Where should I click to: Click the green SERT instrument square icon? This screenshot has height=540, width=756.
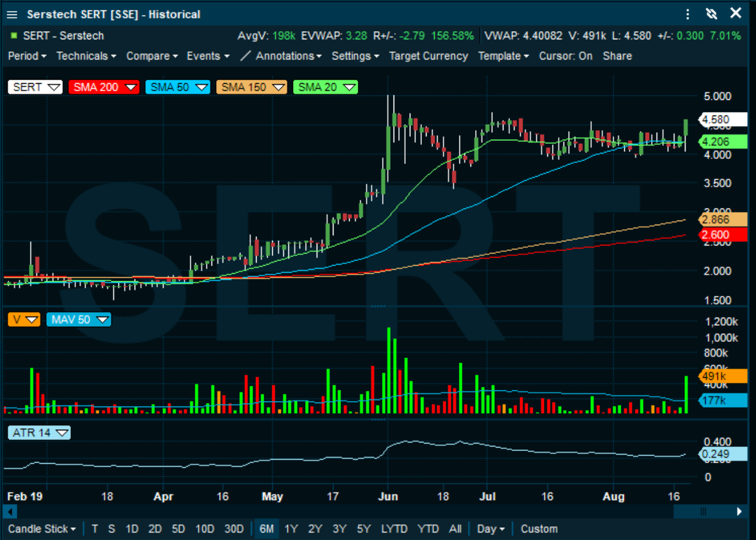[14, 36]
